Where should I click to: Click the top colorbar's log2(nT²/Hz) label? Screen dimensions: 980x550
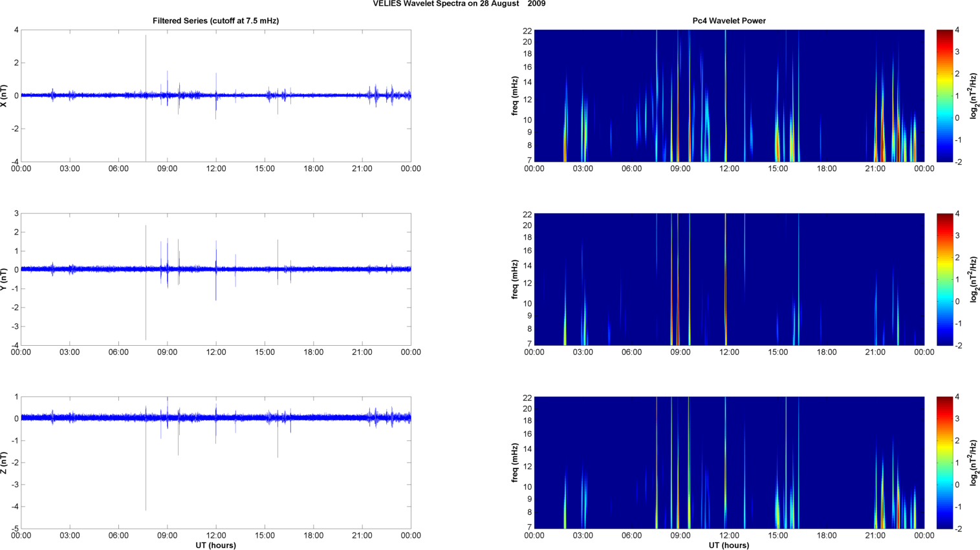click(x=974, y=96)
